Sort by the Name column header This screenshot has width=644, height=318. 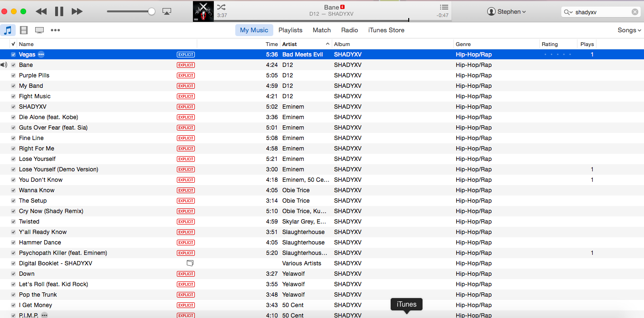[107, 44]
